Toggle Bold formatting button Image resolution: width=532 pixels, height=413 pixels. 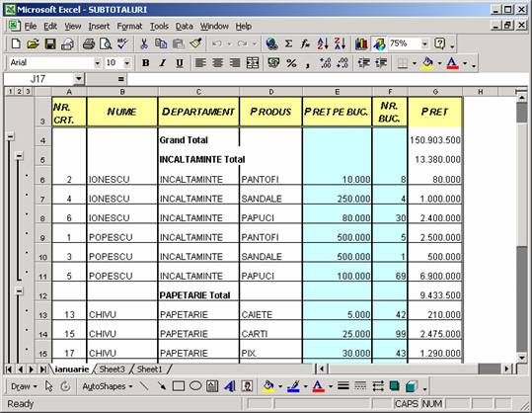tap(146, 63)
